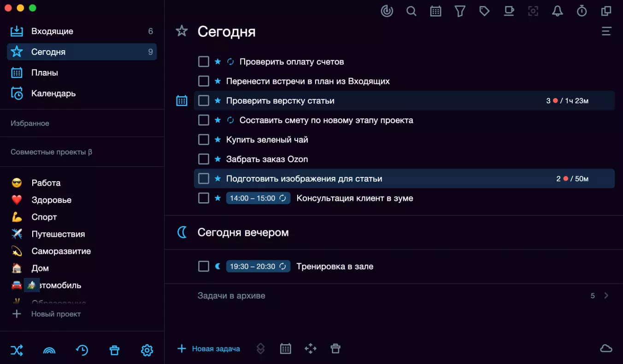Open Планы in sidebar
The image size is (623, 364).
point(82,73)
